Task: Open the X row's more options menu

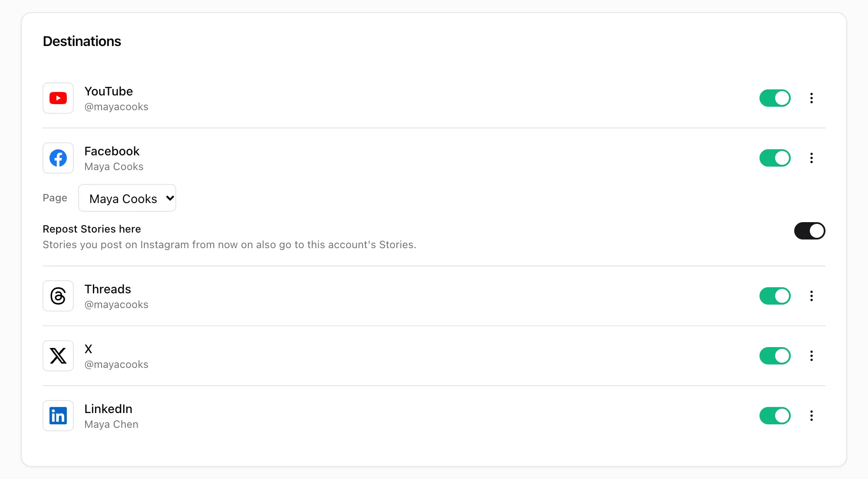Action: coord(811,356)
